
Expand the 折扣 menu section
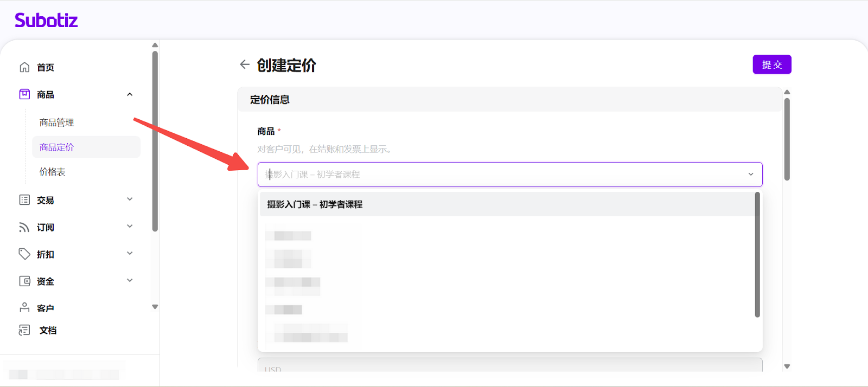(130, 254)
